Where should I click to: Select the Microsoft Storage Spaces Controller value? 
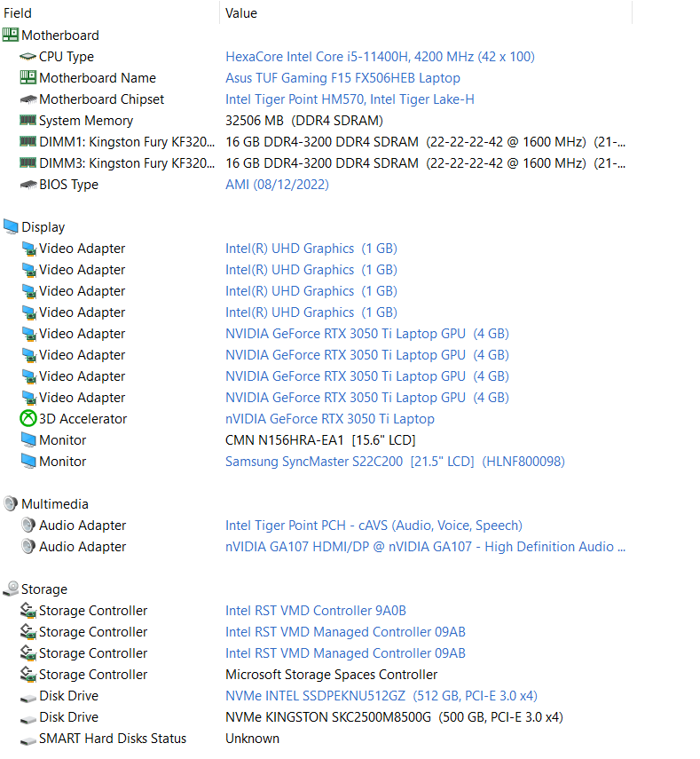[332, 675]
